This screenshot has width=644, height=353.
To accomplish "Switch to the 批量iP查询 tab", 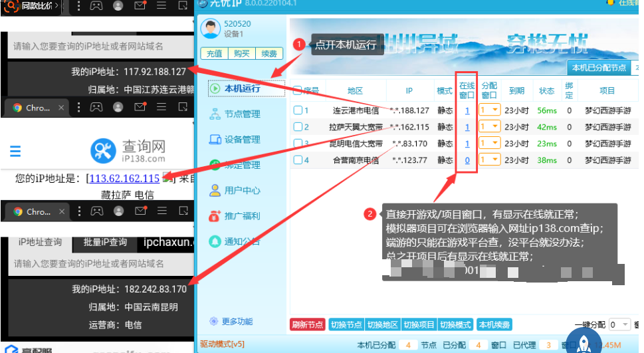I will (x=104, y=243).
